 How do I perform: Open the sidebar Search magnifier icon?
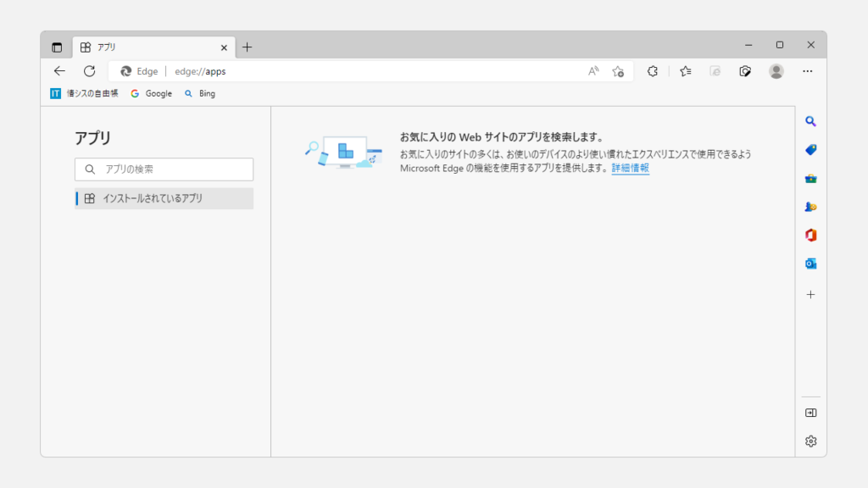click(x=810, y=121)
